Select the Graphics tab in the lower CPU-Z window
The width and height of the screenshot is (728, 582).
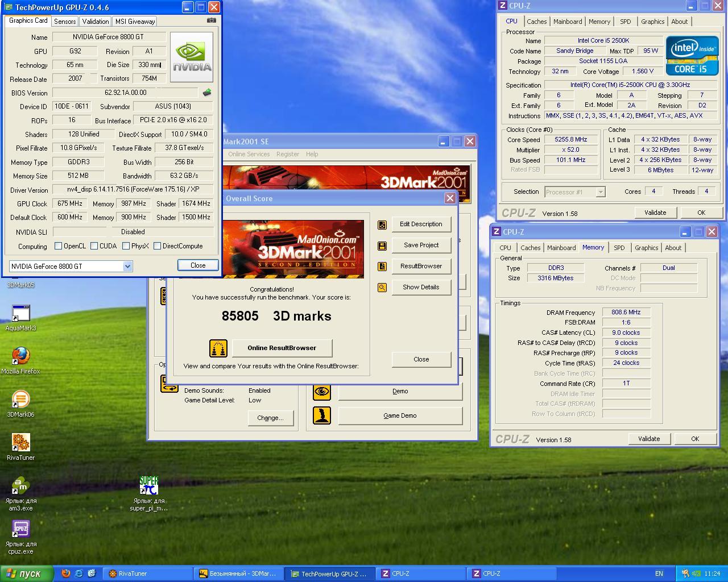click(646, 248)
